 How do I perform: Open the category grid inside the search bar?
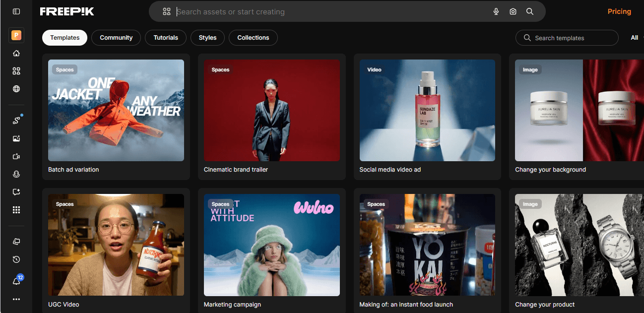click(166, 11)
